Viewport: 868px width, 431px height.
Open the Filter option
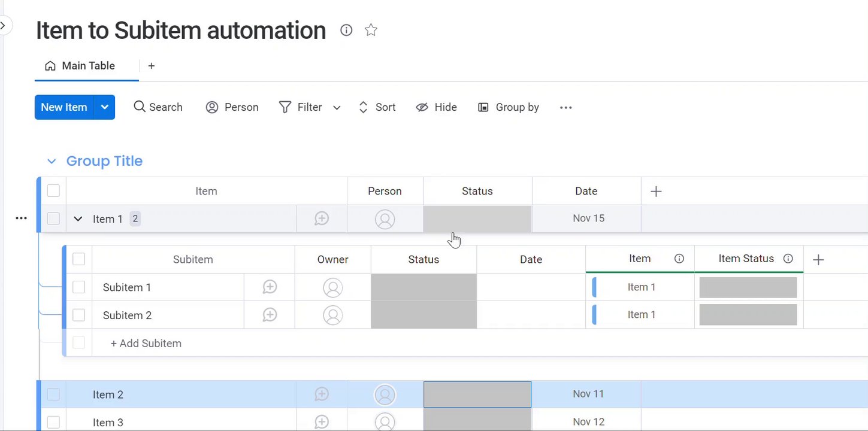pos(301,107)
